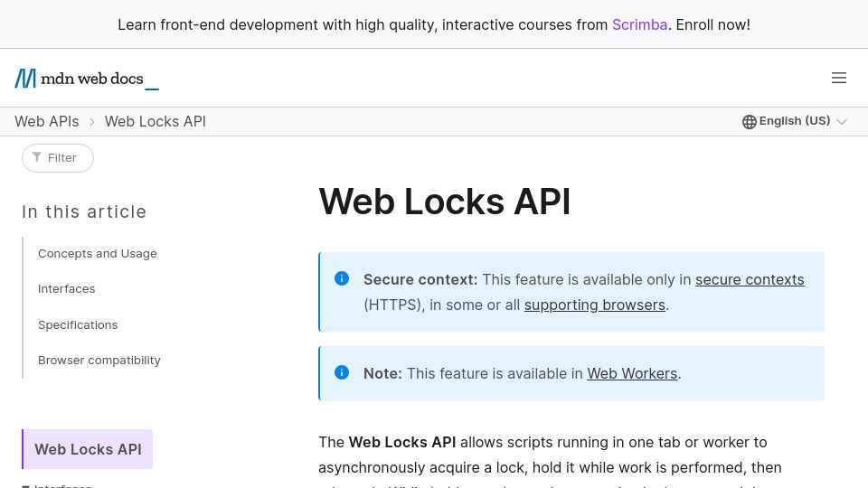This screenshot has height=488, width=868.
Task: Open the Web Workers link
Action: click(x=632, y=373)
